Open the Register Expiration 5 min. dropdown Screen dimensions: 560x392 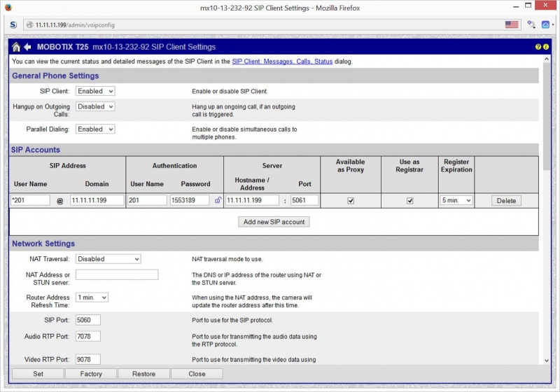point(456,200)
